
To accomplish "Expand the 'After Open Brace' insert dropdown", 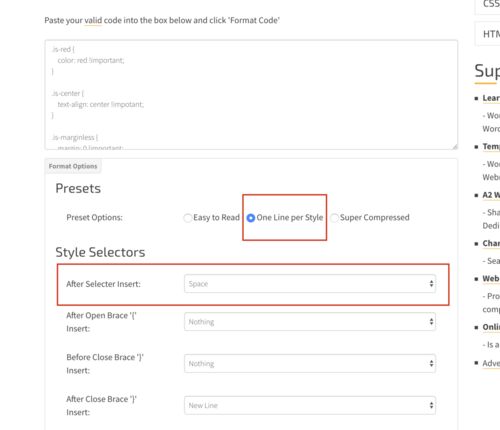I will [310, 322].
